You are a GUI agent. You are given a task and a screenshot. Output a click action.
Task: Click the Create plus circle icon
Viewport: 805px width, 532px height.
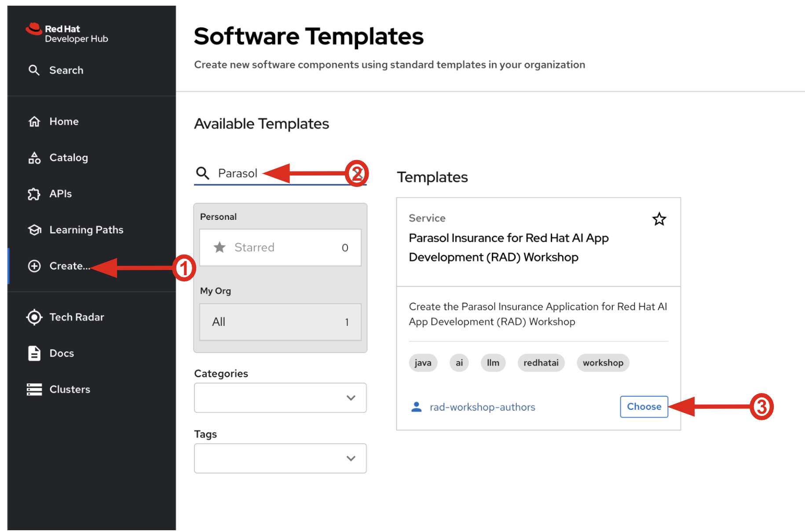[x=34, y=266]
